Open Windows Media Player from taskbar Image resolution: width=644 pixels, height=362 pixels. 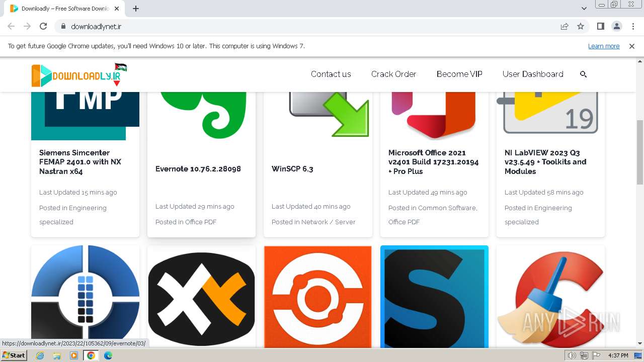74,355
